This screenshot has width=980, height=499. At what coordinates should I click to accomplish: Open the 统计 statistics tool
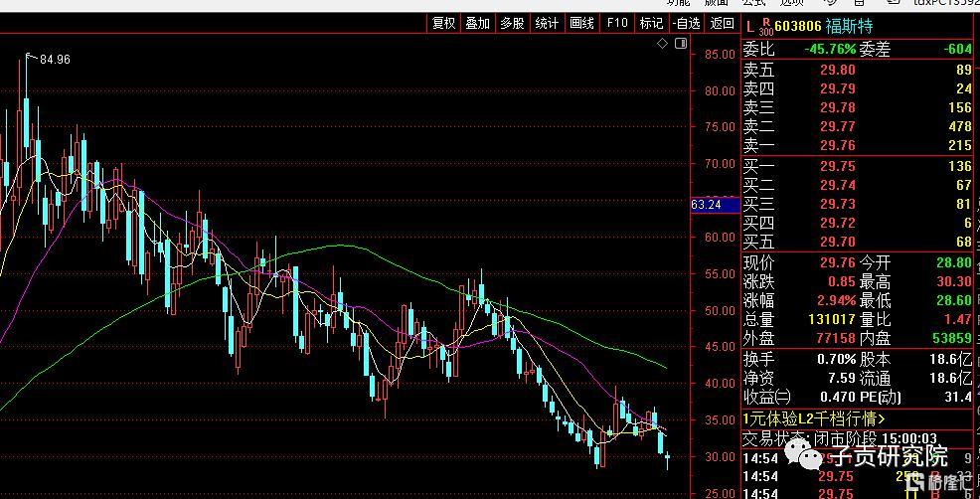547,23
